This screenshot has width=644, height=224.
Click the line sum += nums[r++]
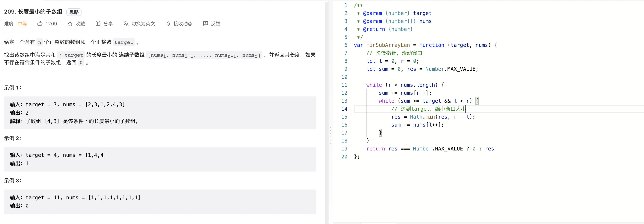point(405,93)
